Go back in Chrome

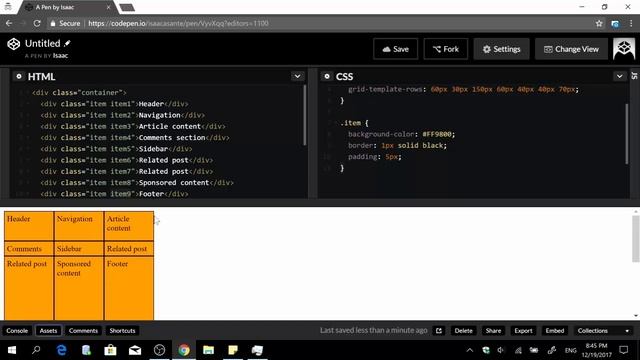pos(9,23)
